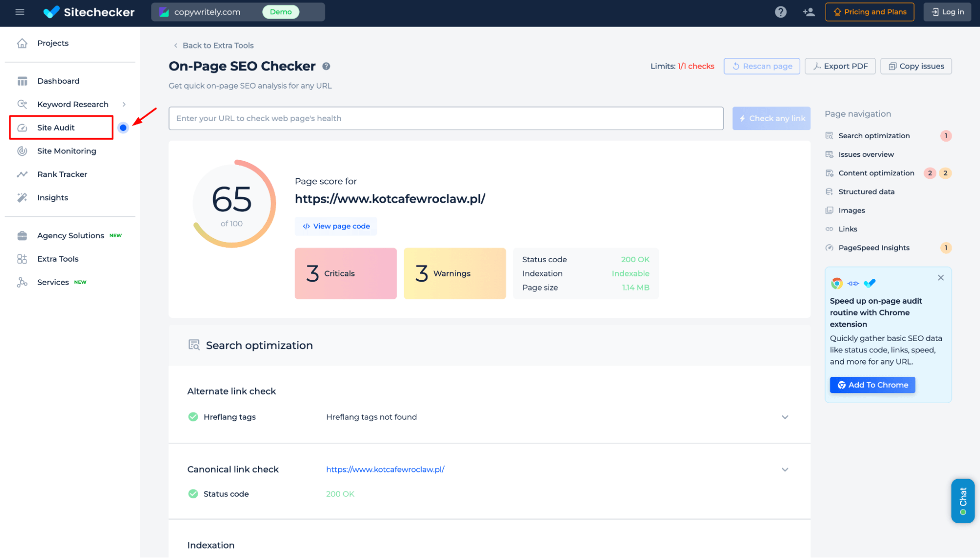Click the canonical link https://www.kotcafewroclaw.pl/
The image size is (980, 558).
(384, 468)
